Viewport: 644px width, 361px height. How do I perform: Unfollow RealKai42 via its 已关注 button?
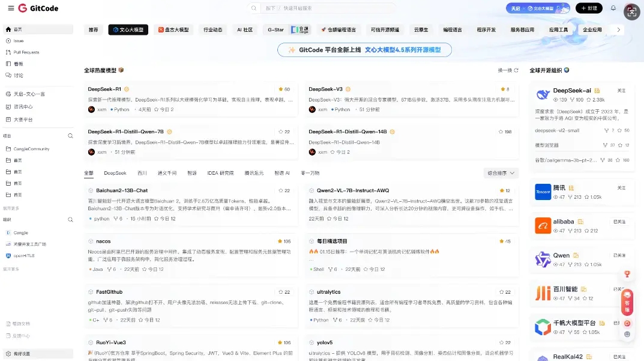[x=619, y=357]
